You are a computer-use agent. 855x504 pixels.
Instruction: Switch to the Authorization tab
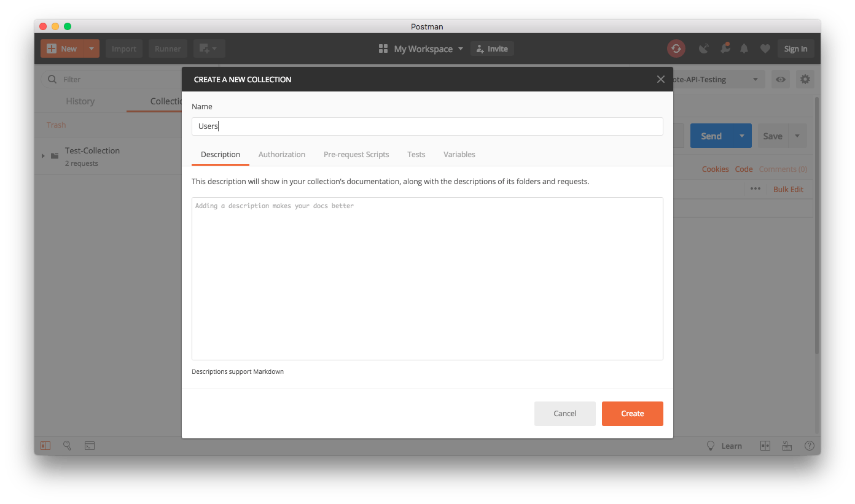click(282, 154)
